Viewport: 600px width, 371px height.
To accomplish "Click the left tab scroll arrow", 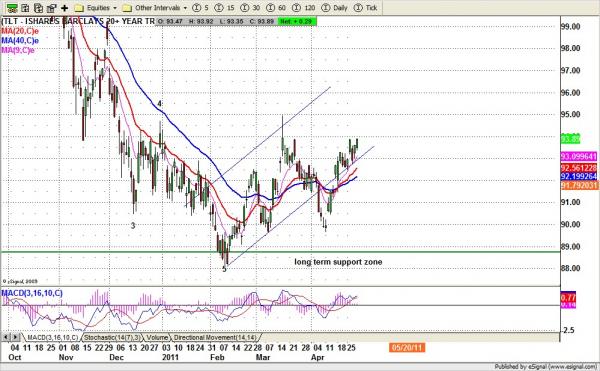I will click(x=6, y=337).
